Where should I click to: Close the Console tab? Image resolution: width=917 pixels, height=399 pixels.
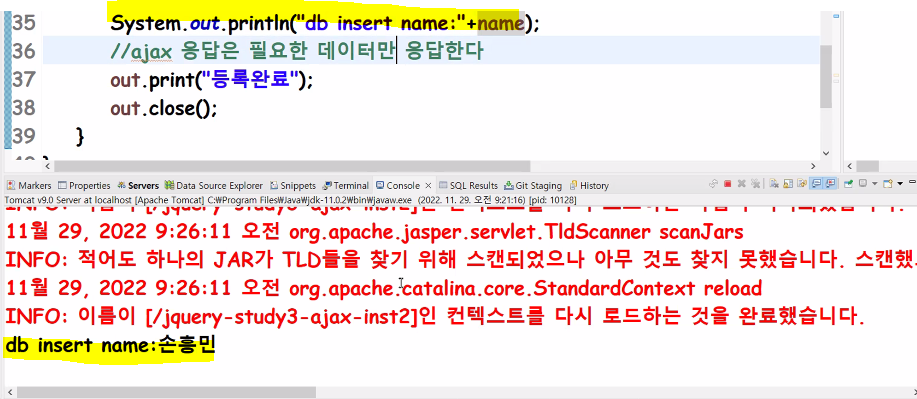[x=428, y=185]
